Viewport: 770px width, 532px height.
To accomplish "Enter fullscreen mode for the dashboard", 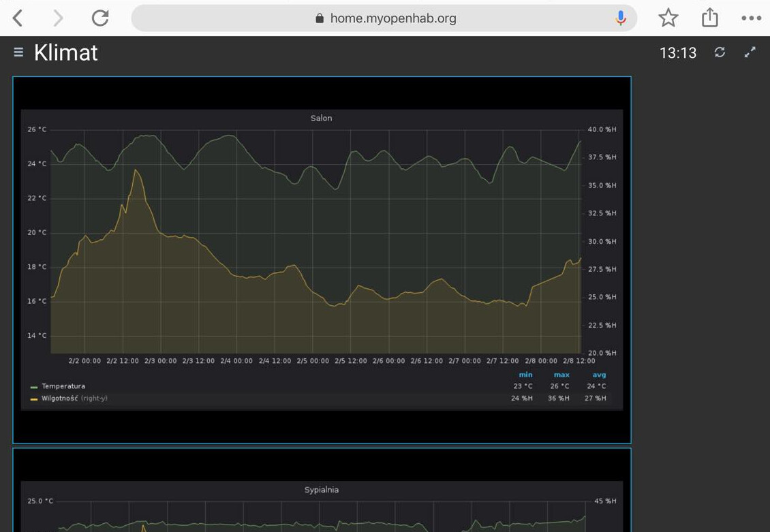I will (750, 52).
